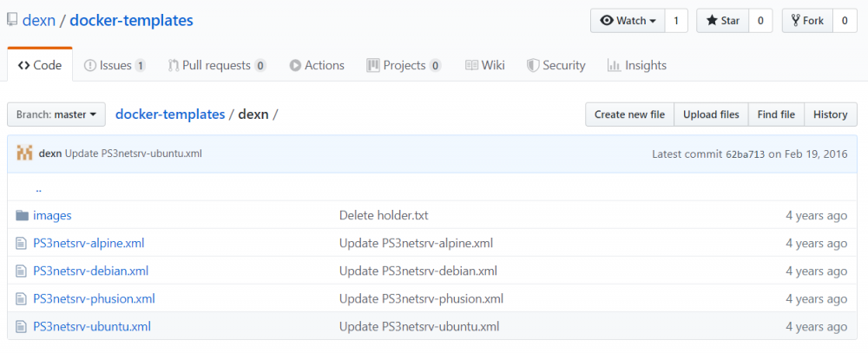The width and height of the screenshot is (868, 353).
Task: Click 'Update PS3netsrv-ubuntu.xml' in the ubuntu file row
Action: pos(419,326)
